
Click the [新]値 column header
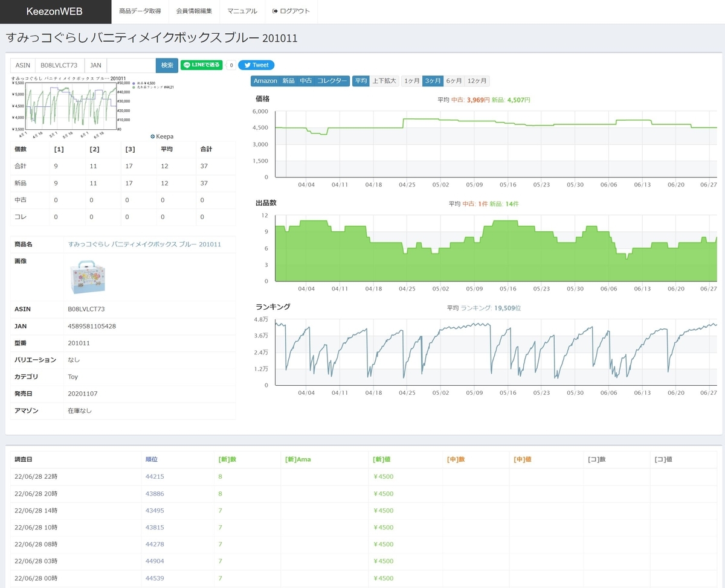click(383, 459)
